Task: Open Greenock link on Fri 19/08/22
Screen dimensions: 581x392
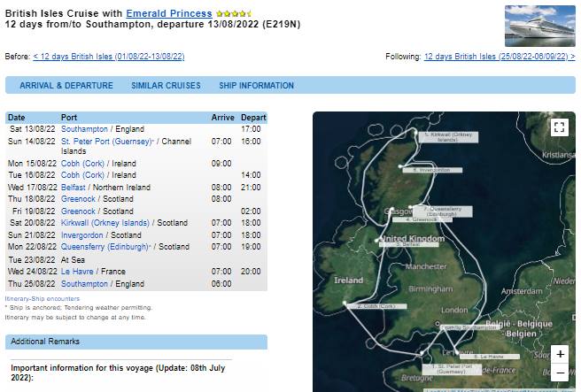Action: coord(78,211)
